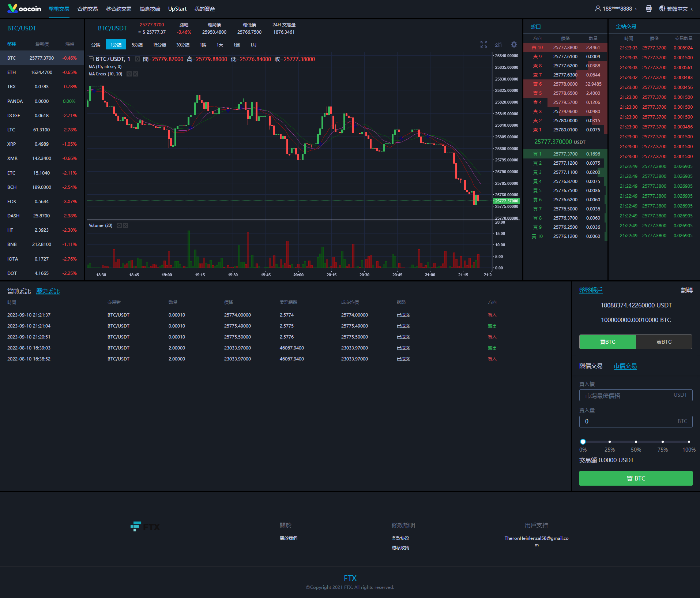700x598 pixels.
Task: Open the 歷史委託 order history link
Action: (48, 291)
